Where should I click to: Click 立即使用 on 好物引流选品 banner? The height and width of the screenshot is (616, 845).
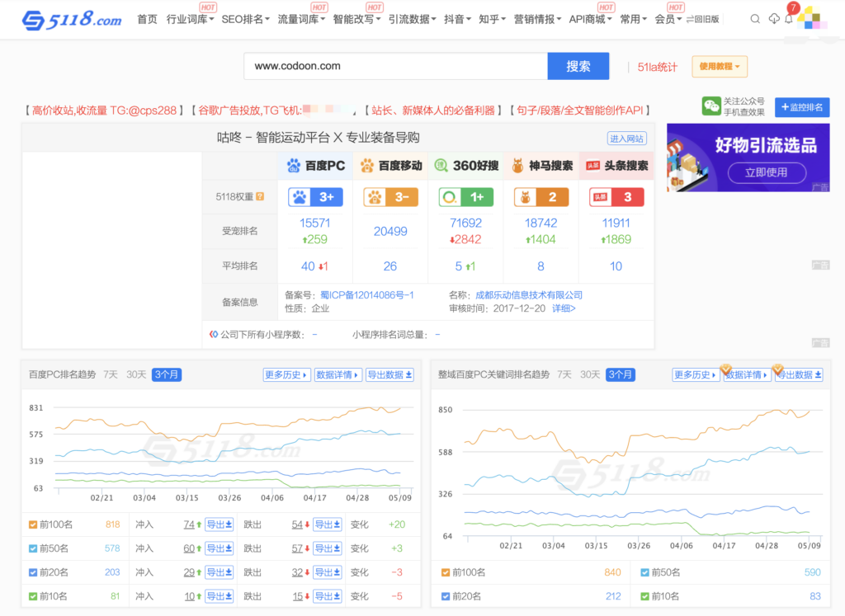coord(767,172)
